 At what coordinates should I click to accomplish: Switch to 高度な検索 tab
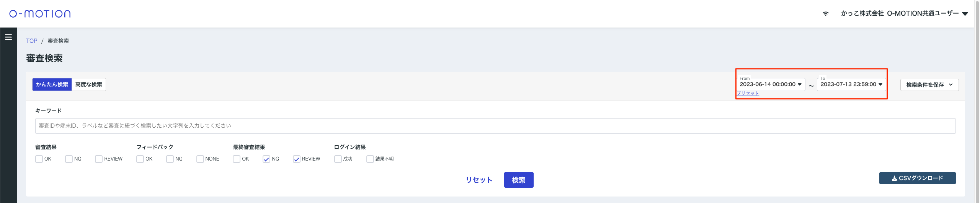[x=89, y=84]
